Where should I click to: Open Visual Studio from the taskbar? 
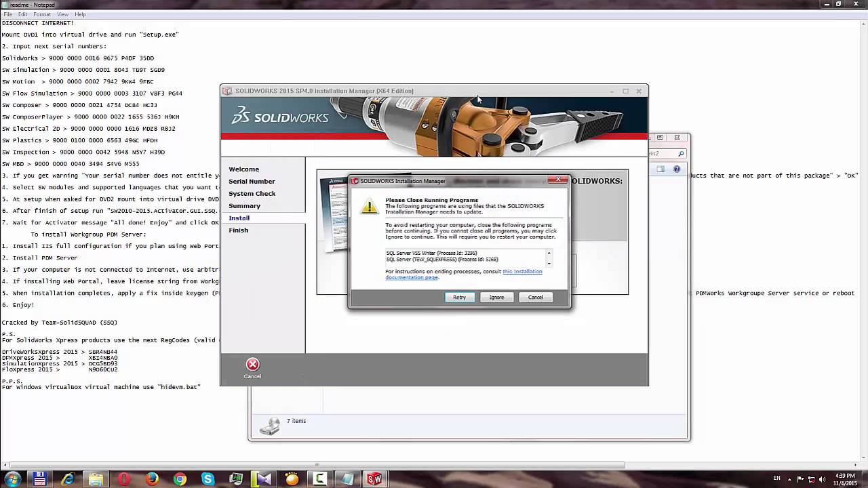(x=264, y=479)
